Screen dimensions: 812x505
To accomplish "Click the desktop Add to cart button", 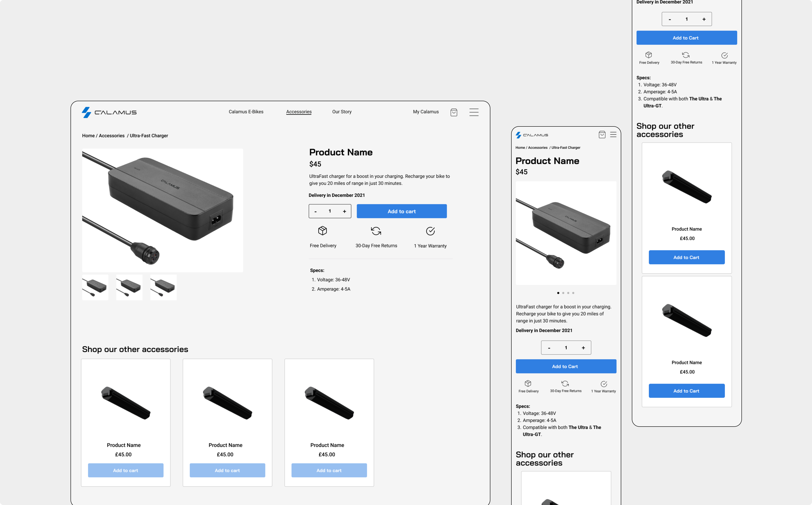I will coord(402,211).
